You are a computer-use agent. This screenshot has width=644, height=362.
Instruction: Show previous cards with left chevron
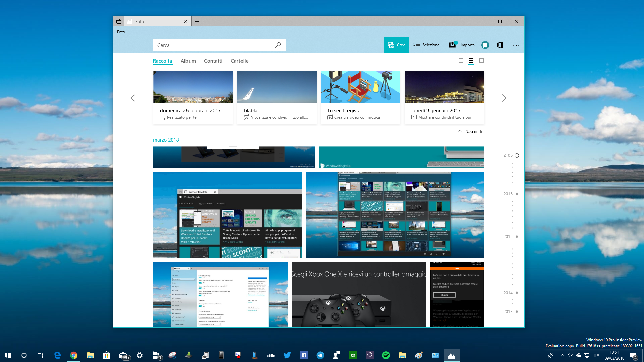133,98
